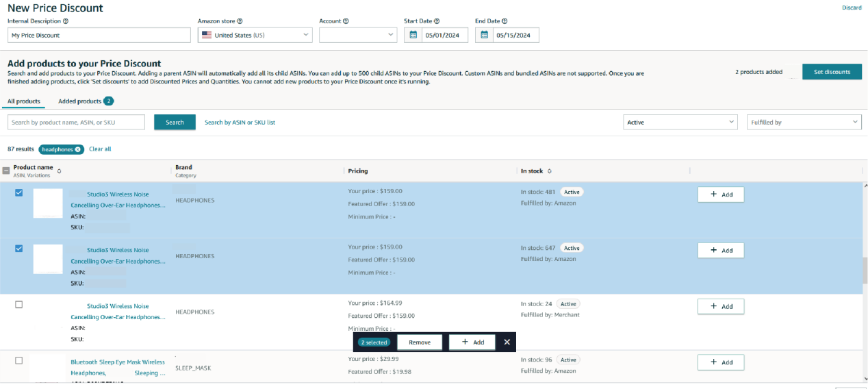Viewport: 868px width, 389px height.
Task: Remove the headphones filter chip
Action: (78, 149)
